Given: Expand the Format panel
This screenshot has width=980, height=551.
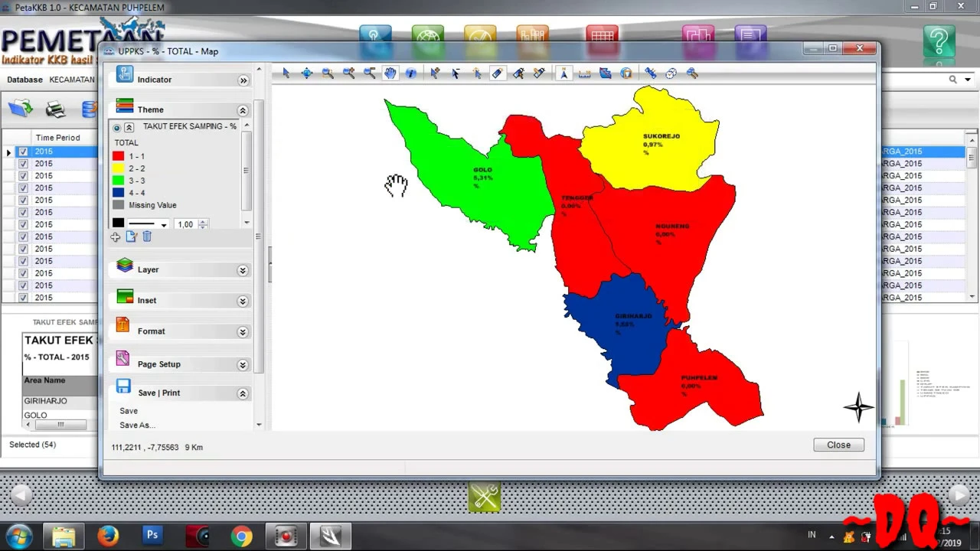Looking at the screenshot, I should pyautogui.click(x=243, y=332).
